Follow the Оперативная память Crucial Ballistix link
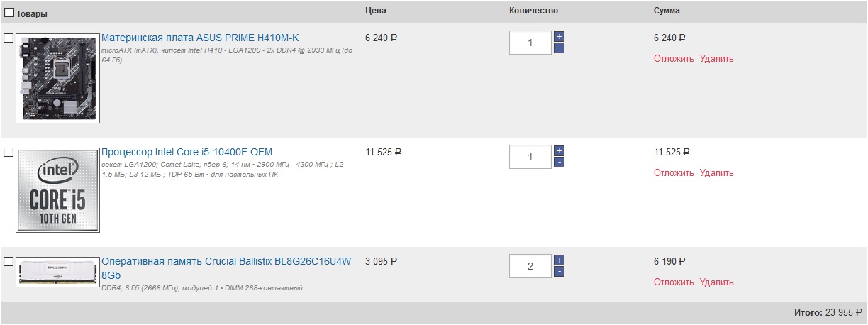 coord(226,261)
